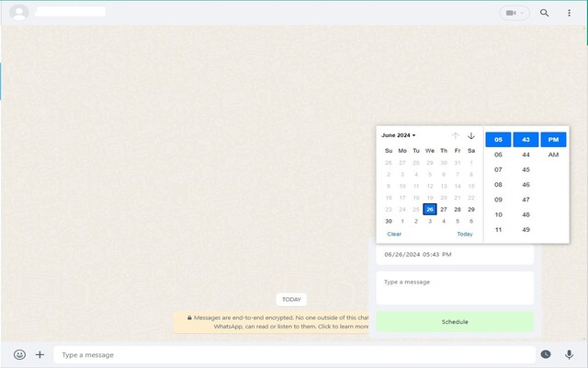Select June 26 in the calendar
588x368 pixels.
tap(430, 209)
